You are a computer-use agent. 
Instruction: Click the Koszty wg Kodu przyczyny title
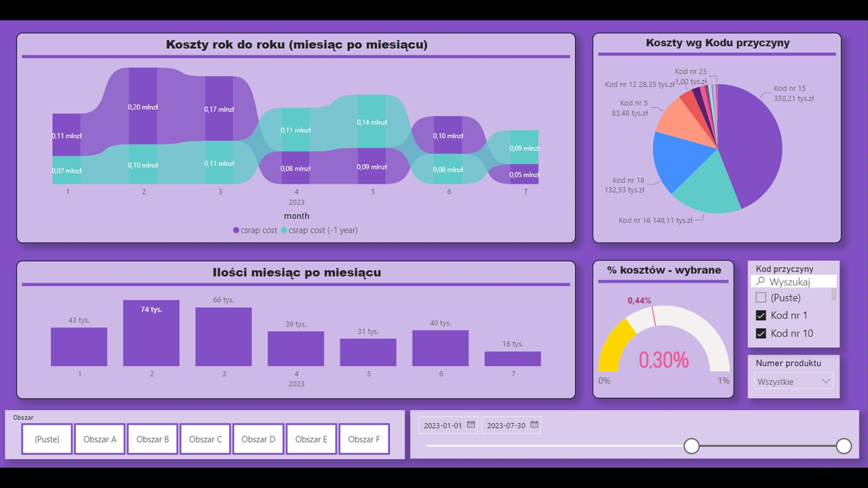tap(717, 43)
